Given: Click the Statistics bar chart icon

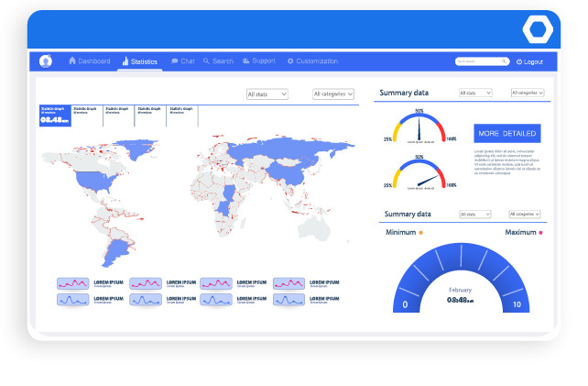Looking at the screenshot, I should pyautogui.click(x=125, y=61).
